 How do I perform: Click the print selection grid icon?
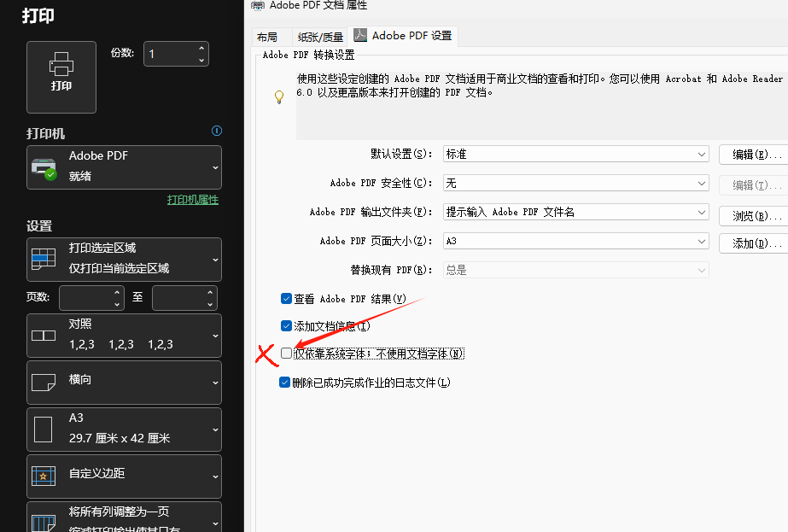click(x=44, y=258)
